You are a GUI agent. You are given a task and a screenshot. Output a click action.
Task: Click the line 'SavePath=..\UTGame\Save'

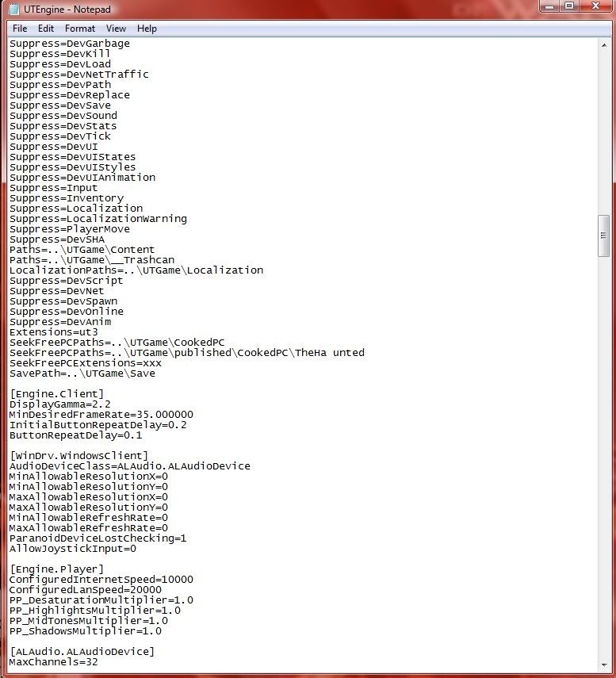pyautogui.click(x=82, y=373)
